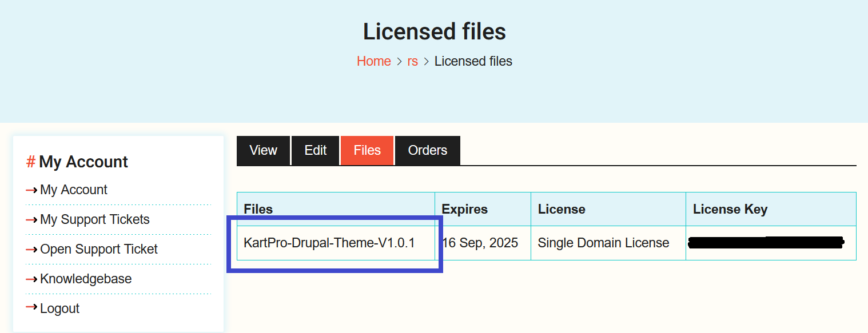Click the Files column header
Image resolution: width=868 pixels, height=333 pixels.
pos(258,209)
